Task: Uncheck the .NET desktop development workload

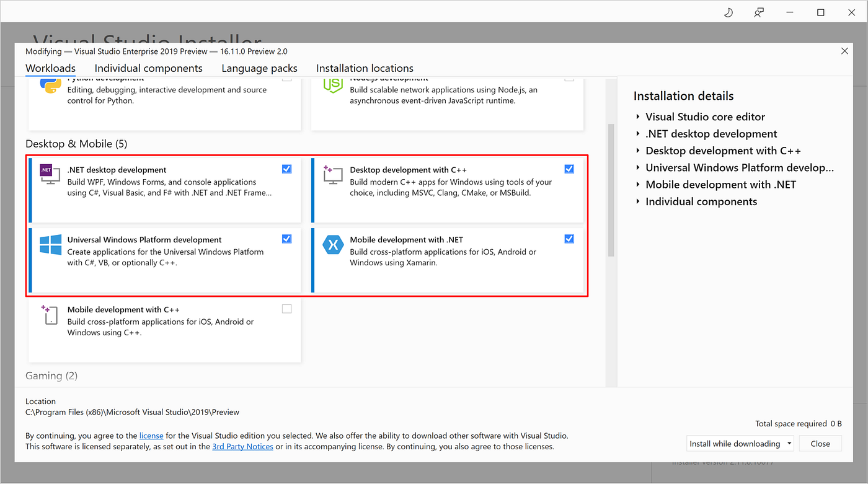Action: (286, 169)
